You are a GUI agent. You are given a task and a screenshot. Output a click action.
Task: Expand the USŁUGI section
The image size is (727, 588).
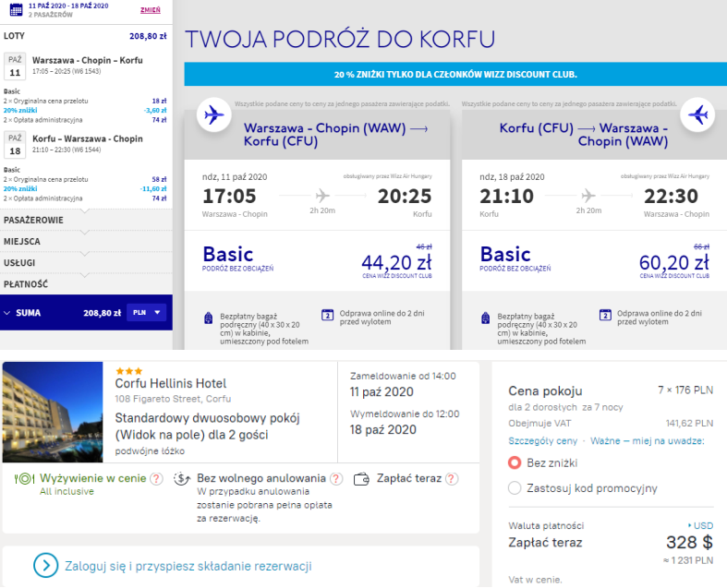[x=86, y=262]
